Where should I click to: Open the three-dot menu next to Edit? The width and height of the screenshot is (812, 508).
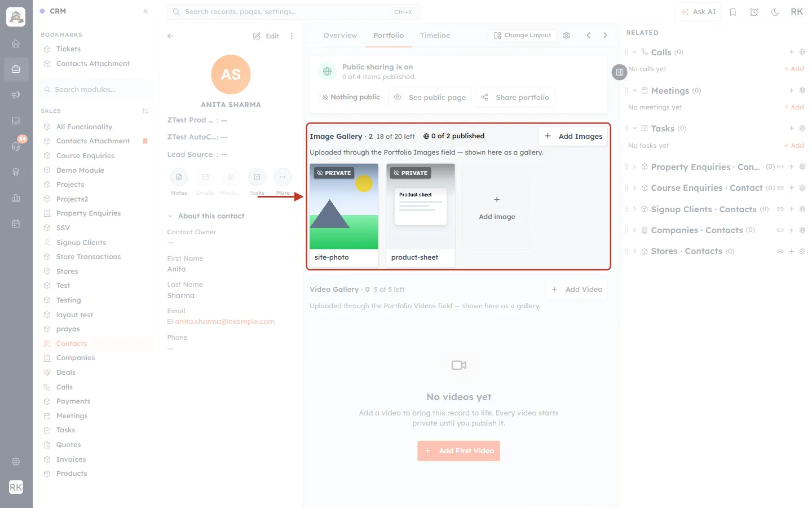292,36
